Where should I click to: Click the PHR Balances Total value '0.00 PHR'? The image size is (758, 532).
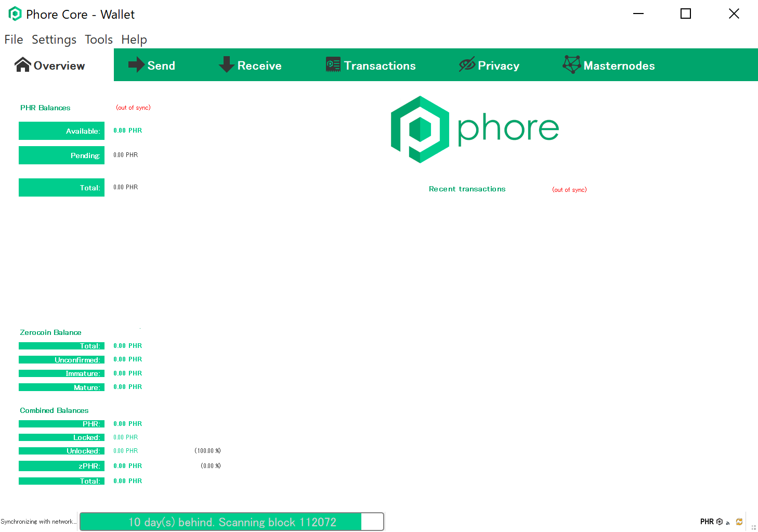tap(126, 187)
